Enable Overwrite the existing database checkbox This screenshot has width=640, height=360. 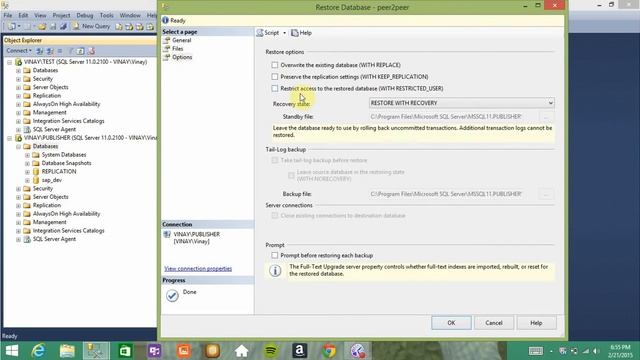click(x=275, y=65)
